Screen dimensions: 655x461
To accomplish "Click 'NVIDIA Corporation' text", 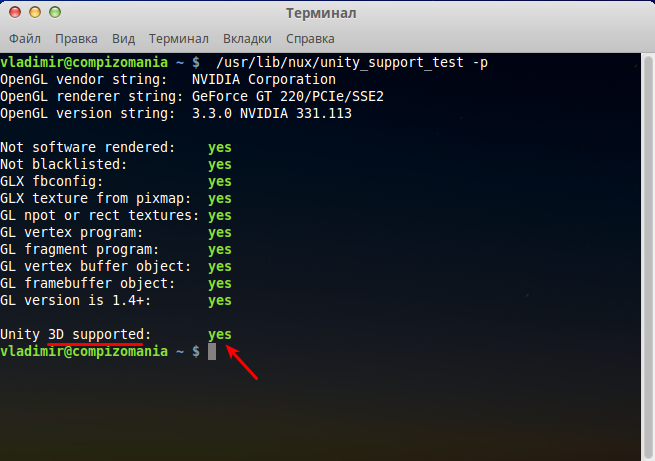I will coord(264,79).
